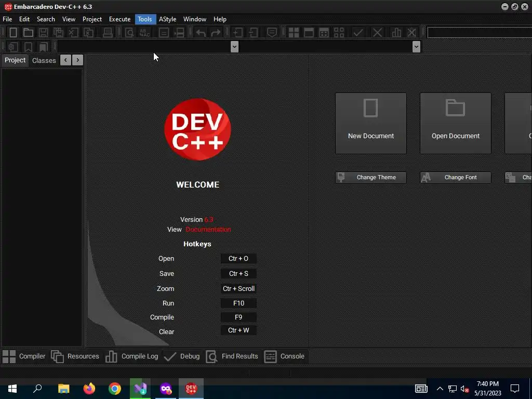Click the Run window toolbar icon

click(309, 33)
